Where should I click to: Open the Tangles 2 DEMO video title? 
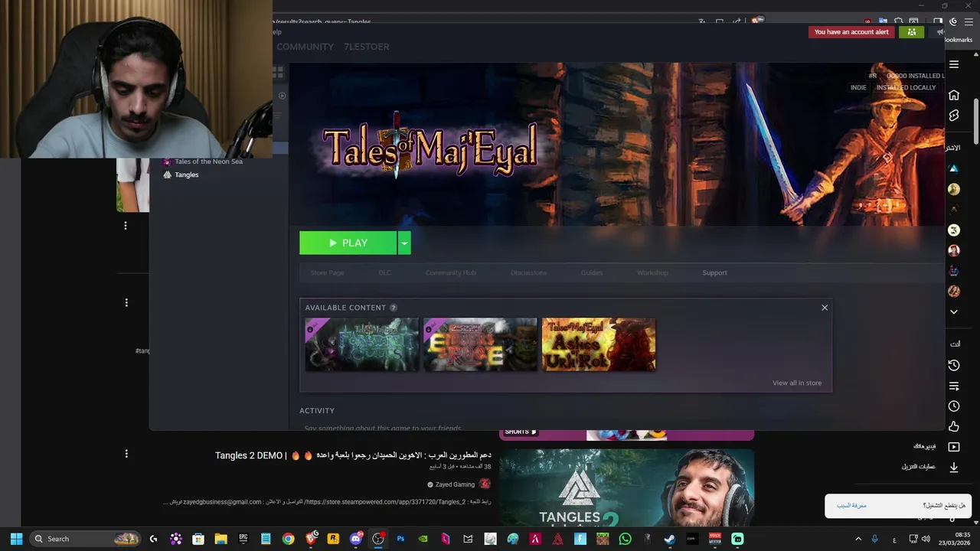click(353, 455)
